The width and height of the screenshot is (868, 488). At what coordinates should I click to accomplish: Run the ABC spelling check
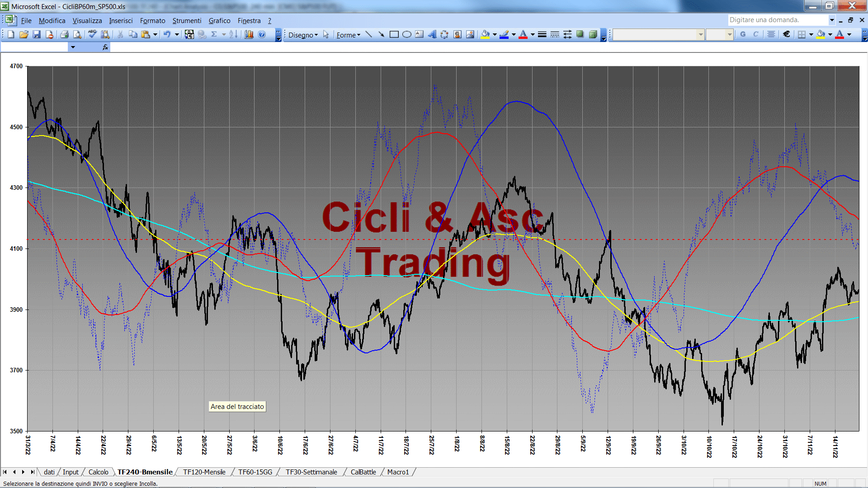92,34
